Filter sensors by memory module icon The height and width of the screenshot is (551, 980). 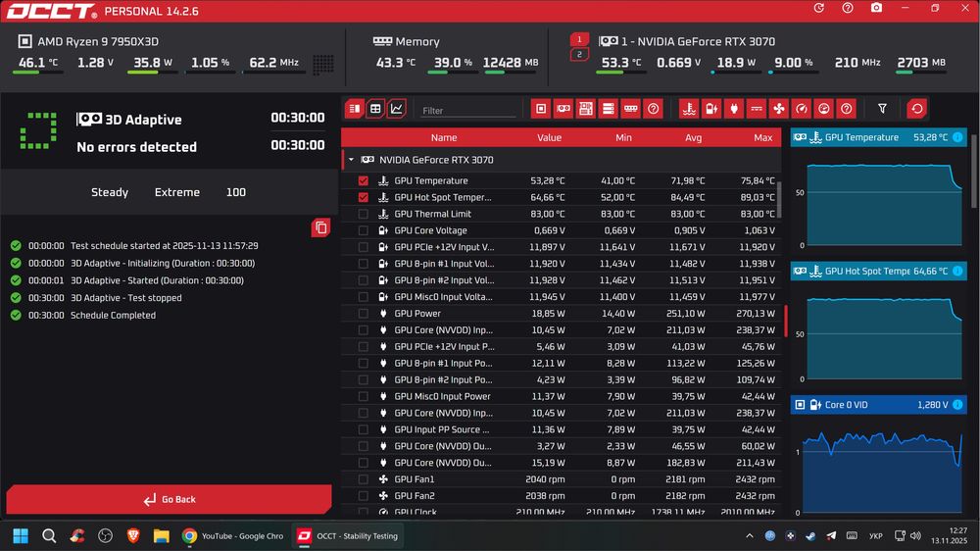coord(630,109)
